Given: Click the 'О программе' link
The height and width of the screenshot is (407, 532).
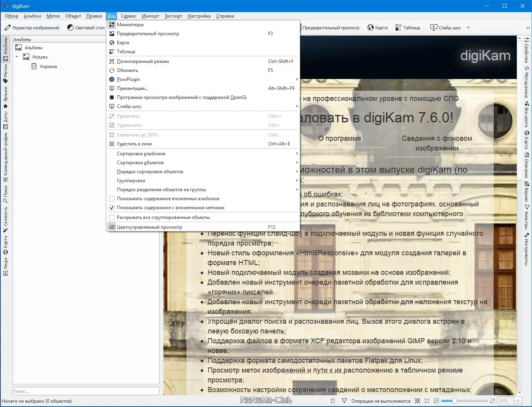Looking at the screenshot, I should pos(340,138).
